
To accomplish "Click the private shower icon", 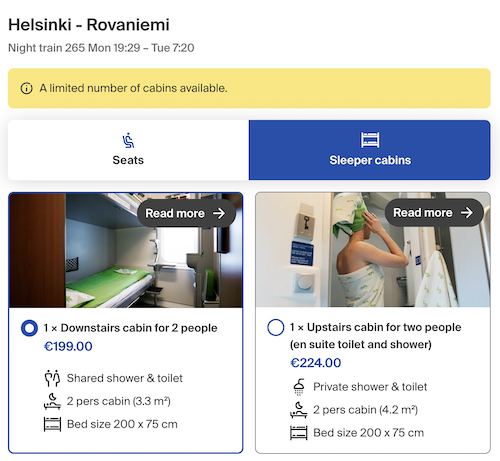I will point(299,387).
